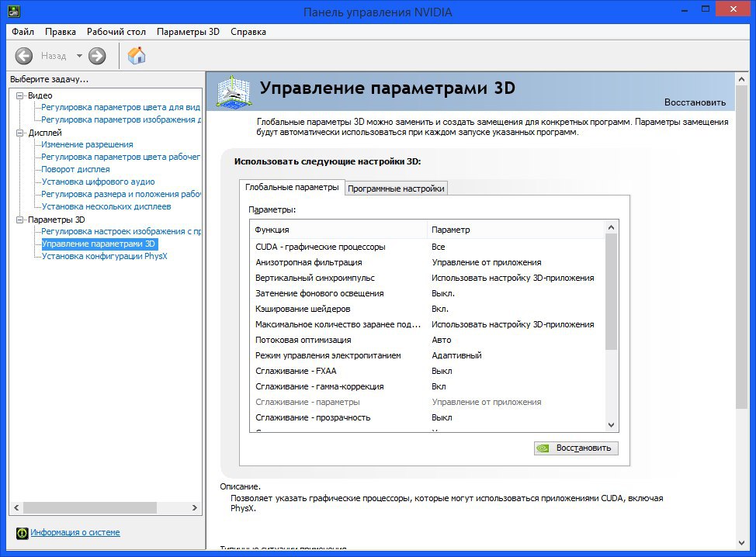
Task: Click main page scroll up arrow
Action: (741, 79)
